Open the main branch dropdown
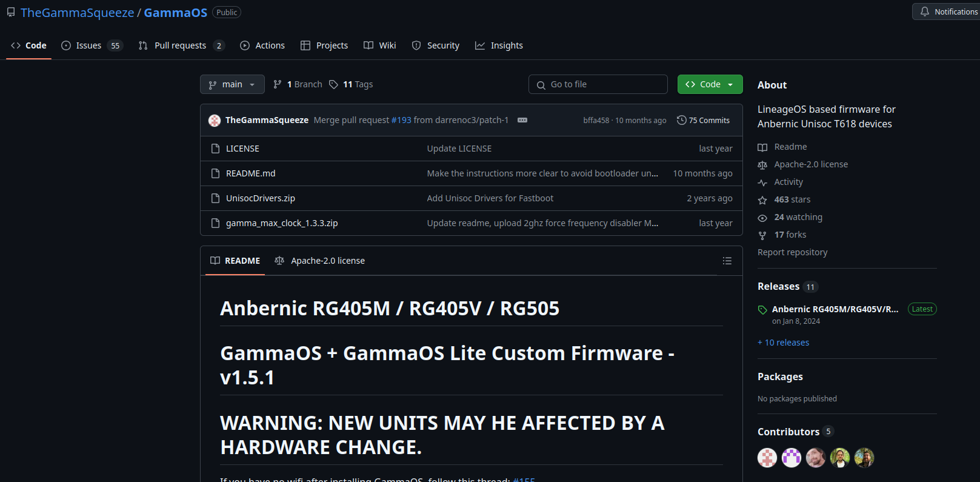The width and height of the screenshot is (980, 482). pos(232,84)
